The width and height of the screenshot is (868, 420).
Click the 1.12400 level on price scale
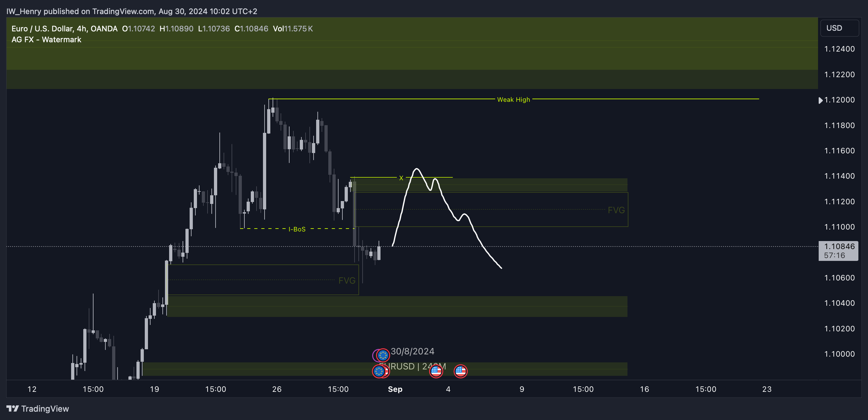tap(839, 49)
